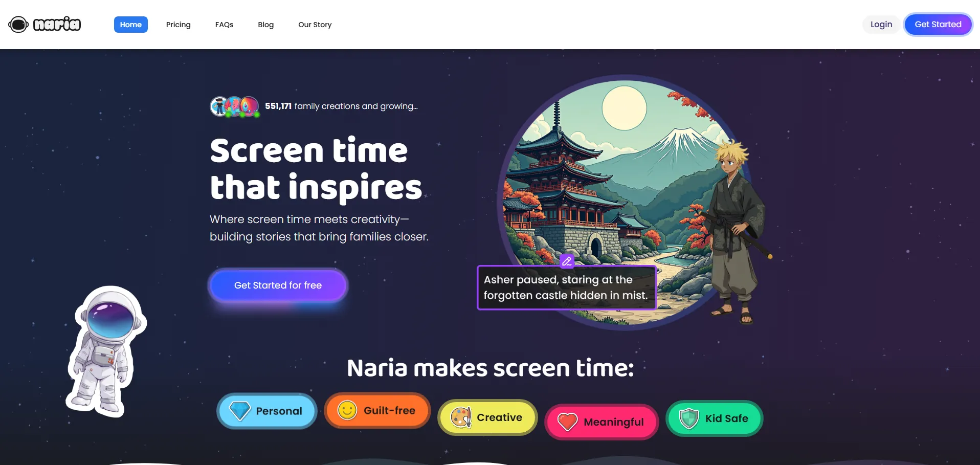The image size is (980, 465).
Task: Click the Naria wordmark text logo
Action: 57,24
